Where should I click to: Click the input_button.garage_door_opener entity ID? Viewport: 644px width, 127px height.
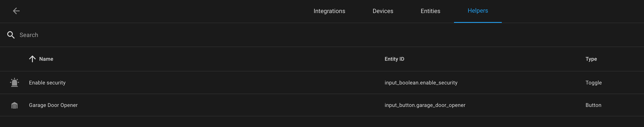coord(425,105)
